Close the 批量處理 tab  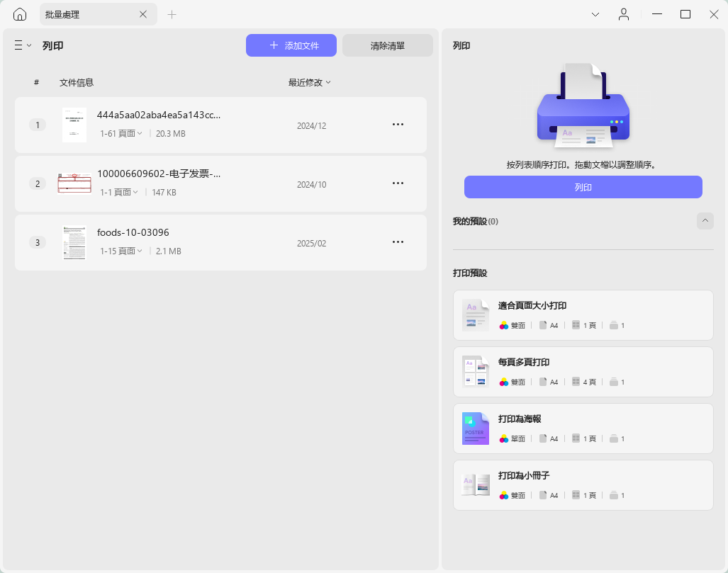coord(143,14)
